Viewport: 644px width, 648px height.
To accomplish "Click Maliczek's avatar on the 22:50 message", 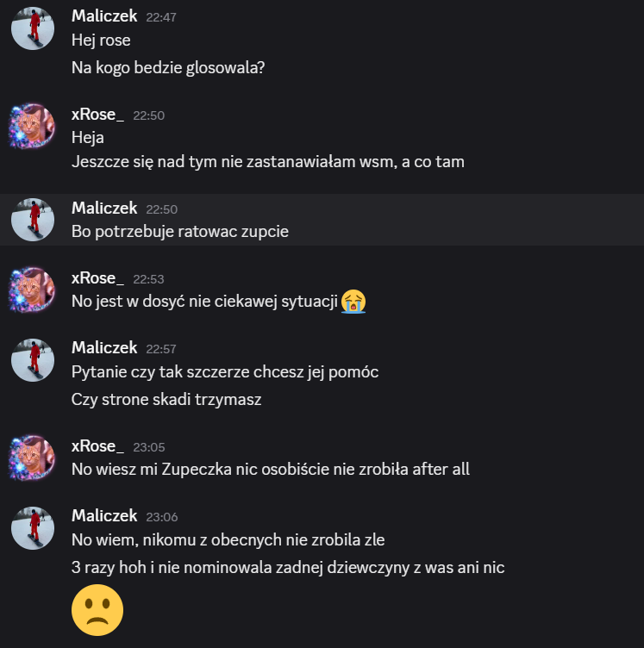I will (x=33, y=220).
